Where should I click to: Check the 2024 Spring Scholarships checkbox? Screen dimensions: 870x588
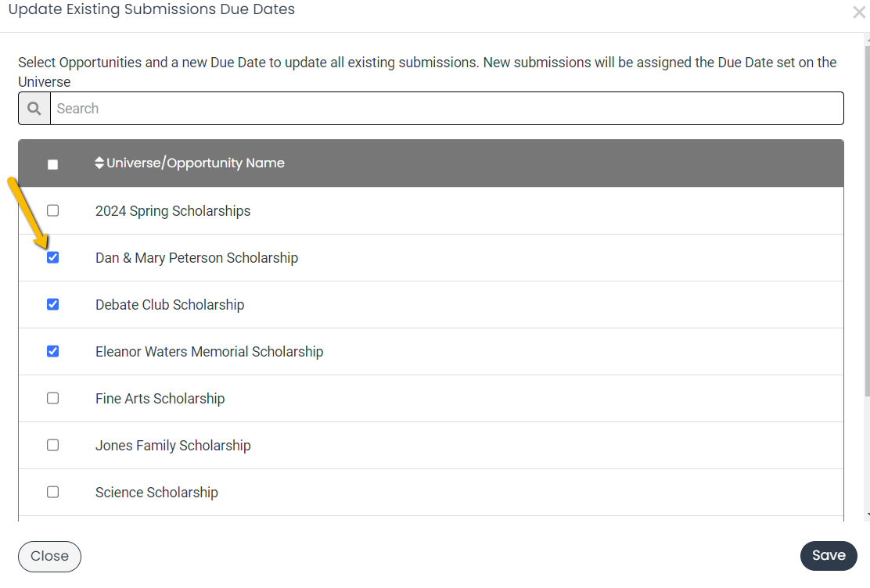click(52, 211)
